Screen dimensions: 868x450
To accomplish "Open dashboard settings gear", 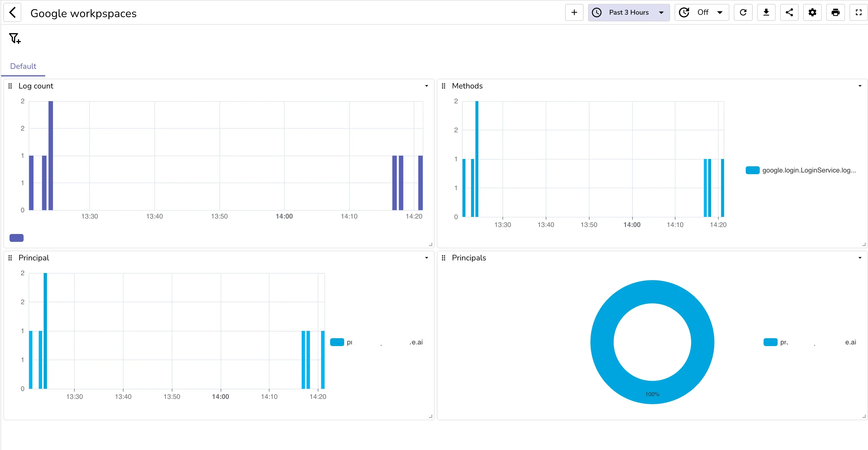I will click(812, 12).
